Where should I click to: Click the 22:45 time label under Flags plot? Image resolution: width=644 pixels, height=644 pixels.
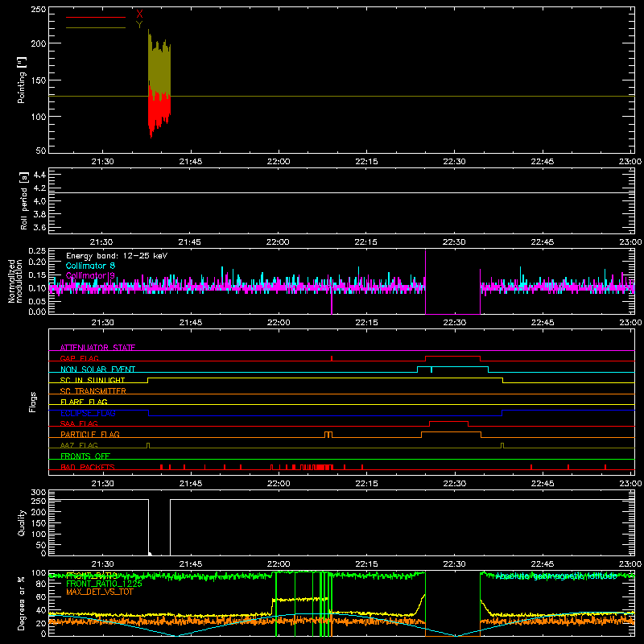pos(542,484)
